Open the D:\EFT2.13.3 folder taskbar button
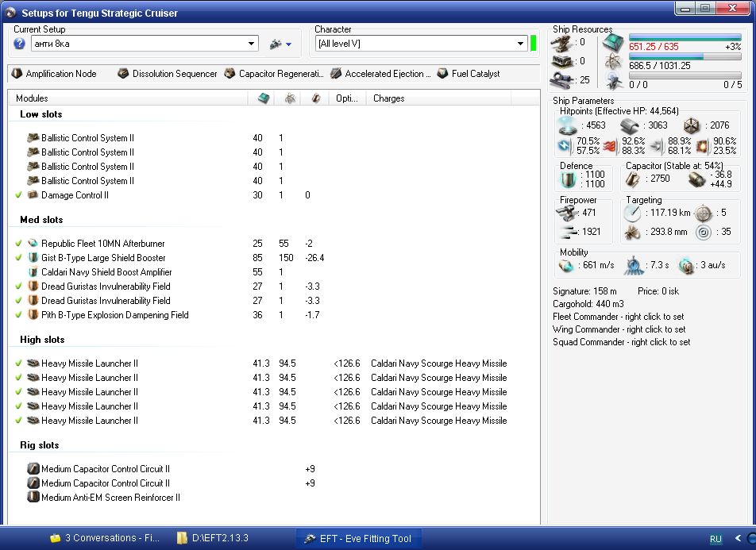756x550 pixels. pyautogui.click(x=213, y=538)
